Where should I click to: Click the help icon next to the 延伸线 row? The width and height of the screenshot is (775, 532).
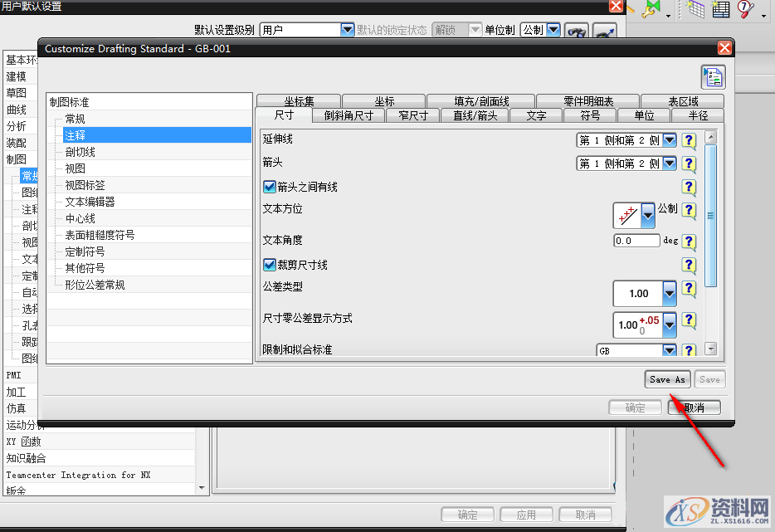coord(688,139)
